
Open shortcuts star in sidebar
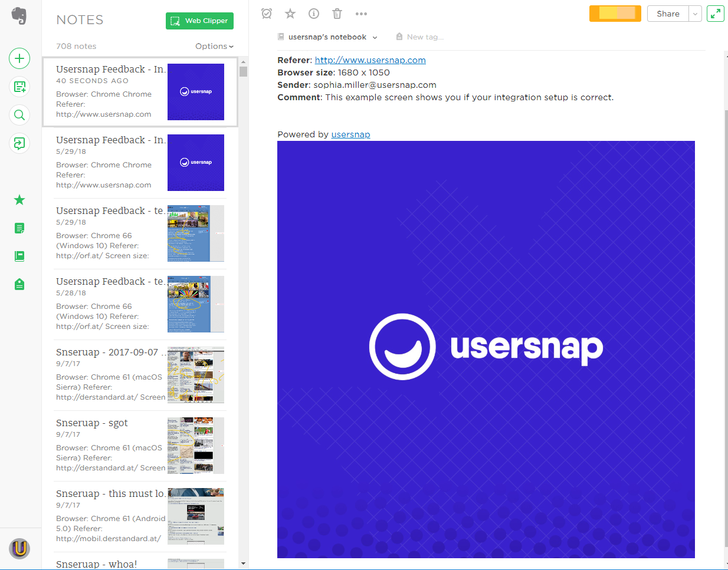click(x=19, y=200)
